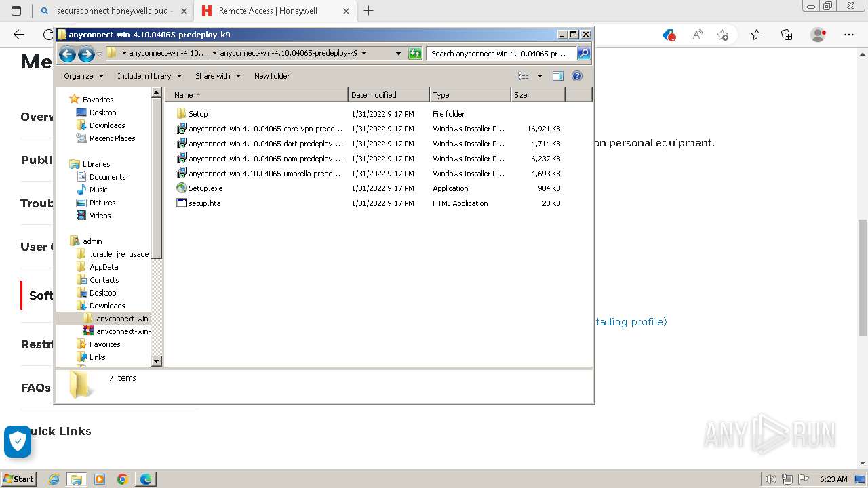
Task: Open Explorer help question mark icon
Action: pos(577,76)
